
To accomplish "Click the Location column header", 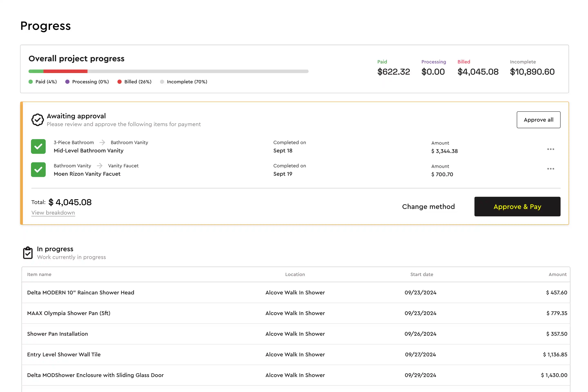I will [295, 274].
